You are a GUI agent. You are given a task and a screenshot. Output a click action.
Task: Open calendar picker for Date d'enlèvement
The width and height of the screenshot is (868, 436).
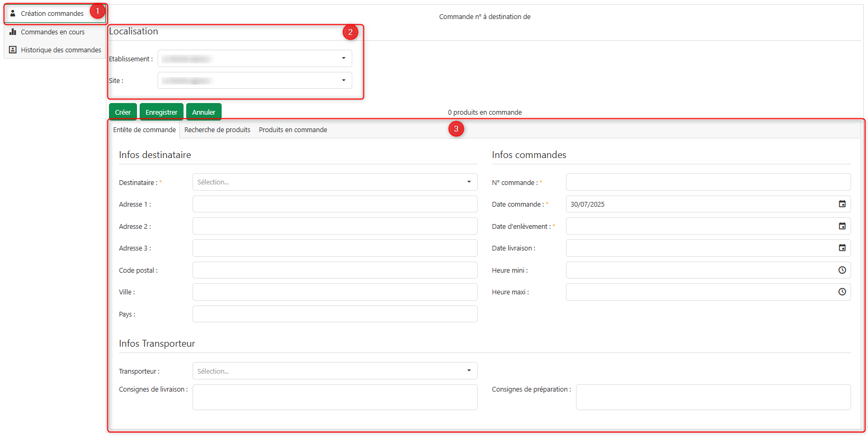tap(842, 226)
